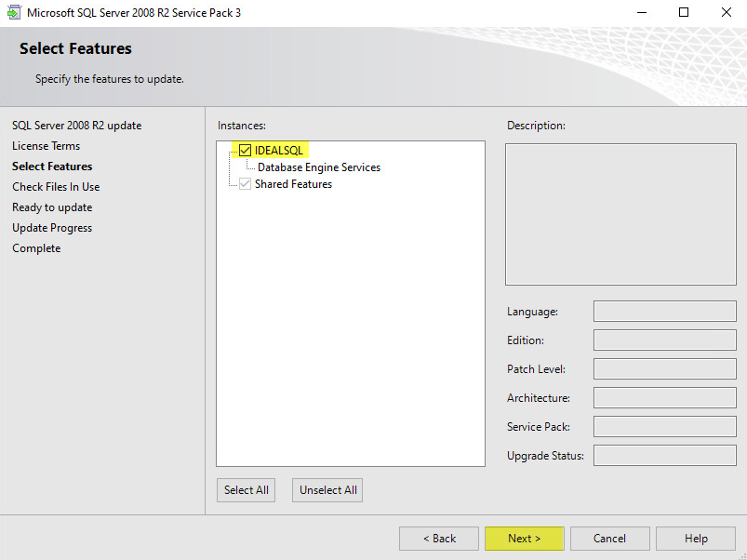Select the Shared Features label

coord(293,184)
